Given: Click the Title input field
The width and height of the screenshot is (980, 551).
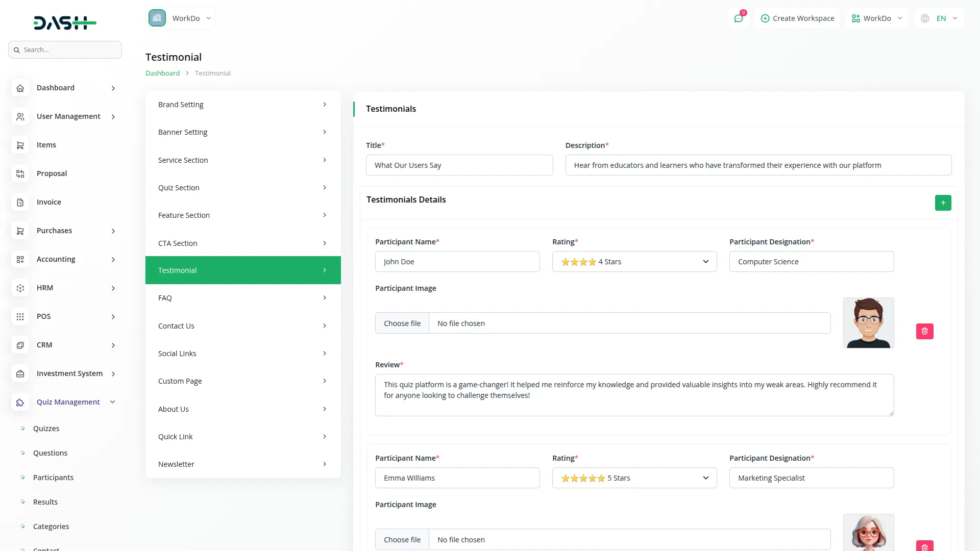Looking at the screenshot, I should click(x=459, y=165).
